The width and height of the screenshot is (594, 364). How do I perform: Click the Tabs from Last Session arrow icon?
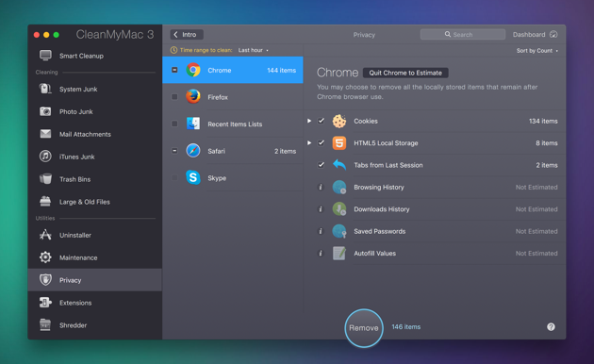click(x=339, y=165)
